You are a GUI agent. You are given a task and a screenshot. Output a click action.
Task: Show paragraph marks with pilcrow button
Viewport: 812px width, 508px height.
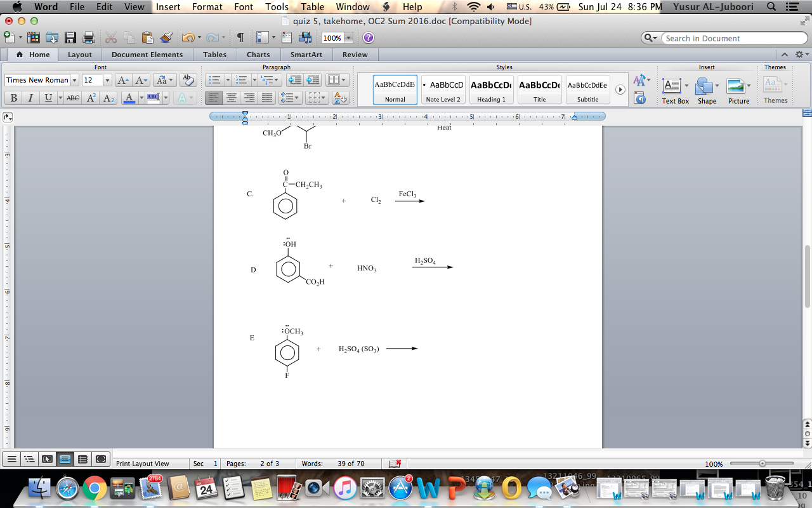click(240, 37)
